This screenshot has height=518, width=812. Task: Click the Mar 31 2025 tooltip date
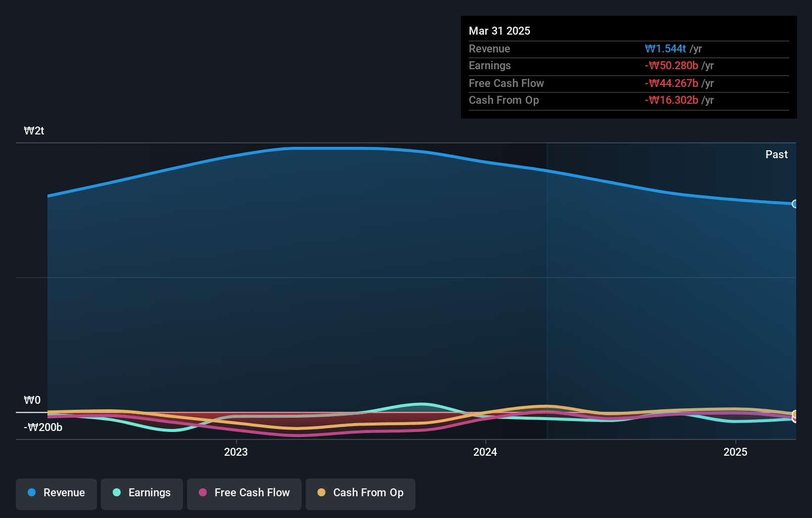point(499,31)
